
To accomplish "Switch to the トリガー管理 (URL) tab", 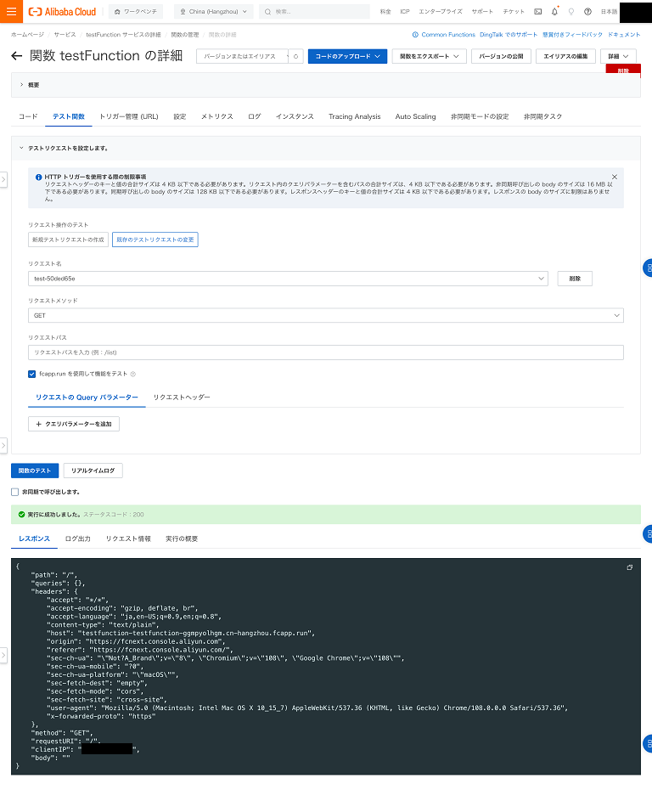I will tap(128, 116).
